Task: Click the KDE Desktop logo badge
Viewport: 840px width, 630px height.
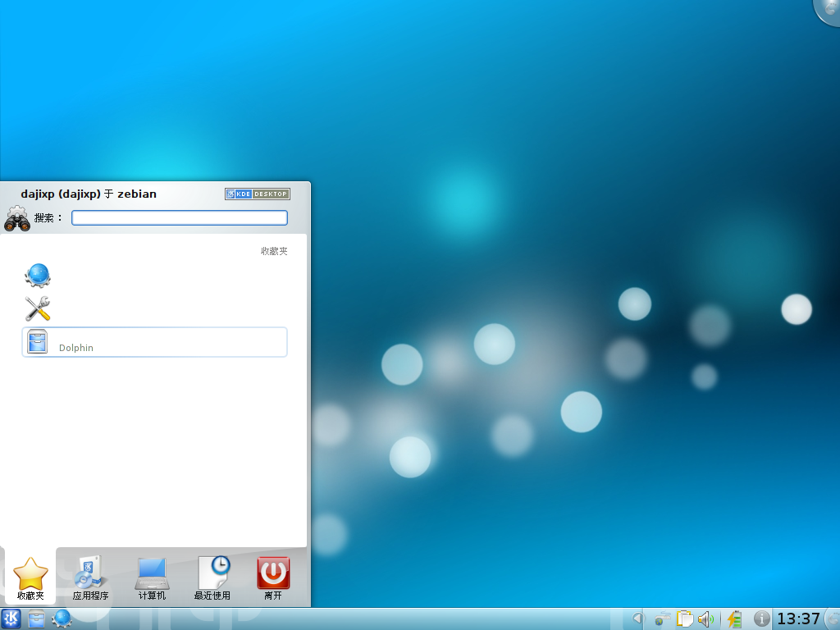Action: pos(257,194)
